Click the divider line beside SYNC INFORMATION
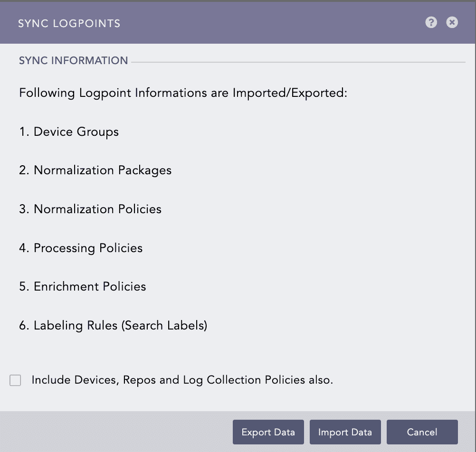The image size is (476, 452). [299, 60]
